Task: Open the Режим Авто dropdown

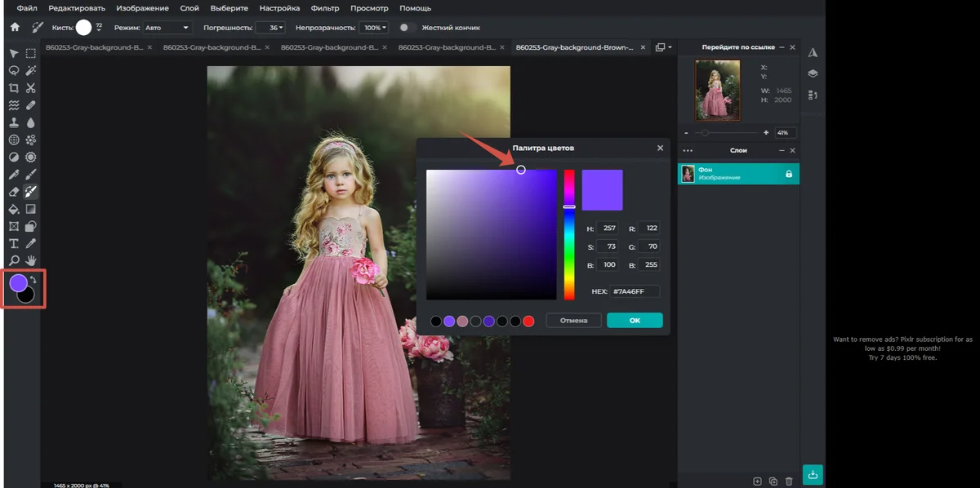Action: click(167, 27)
